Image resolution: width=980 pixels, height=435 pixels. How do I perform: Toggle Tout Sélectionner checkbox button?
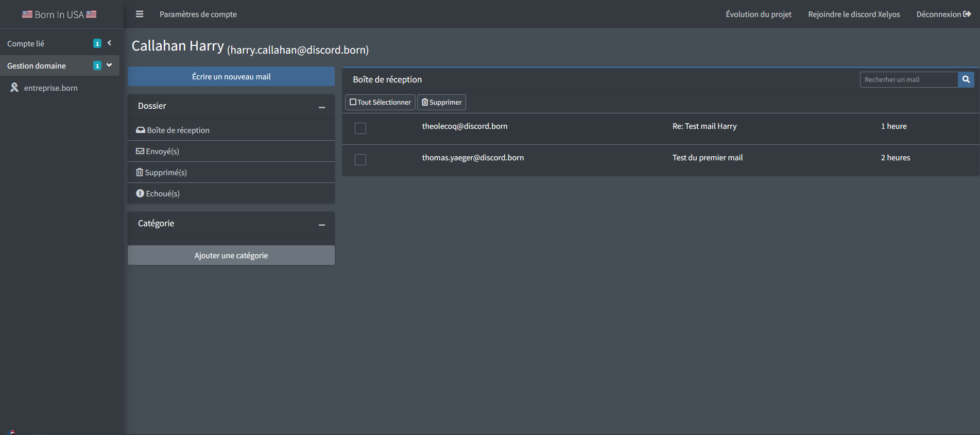coord(380,102)
